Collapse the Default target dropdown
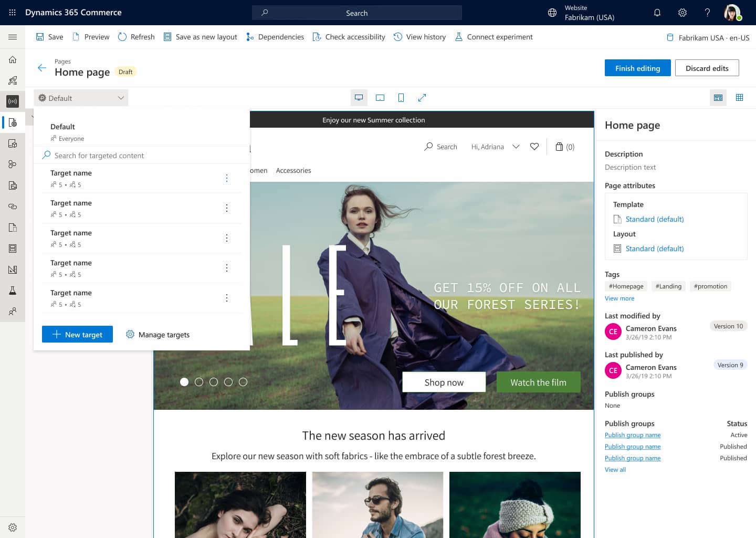Viewport: 756px width, 538px height. pyautogui.click(x=81, y=98)
